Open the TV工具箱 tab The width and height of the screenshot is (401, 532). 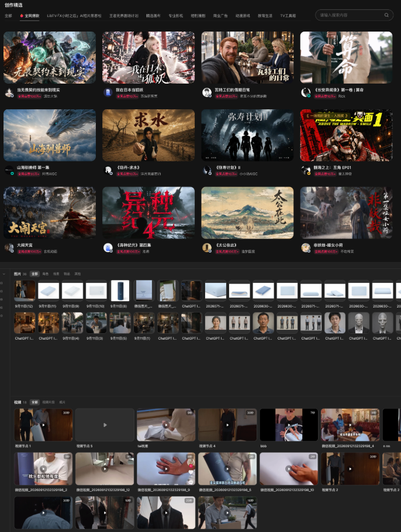click(x=288, y=16)
